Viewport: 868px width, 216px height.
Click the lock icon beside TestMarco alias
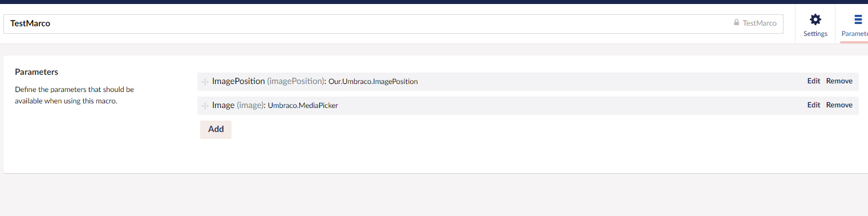point(736,23)
